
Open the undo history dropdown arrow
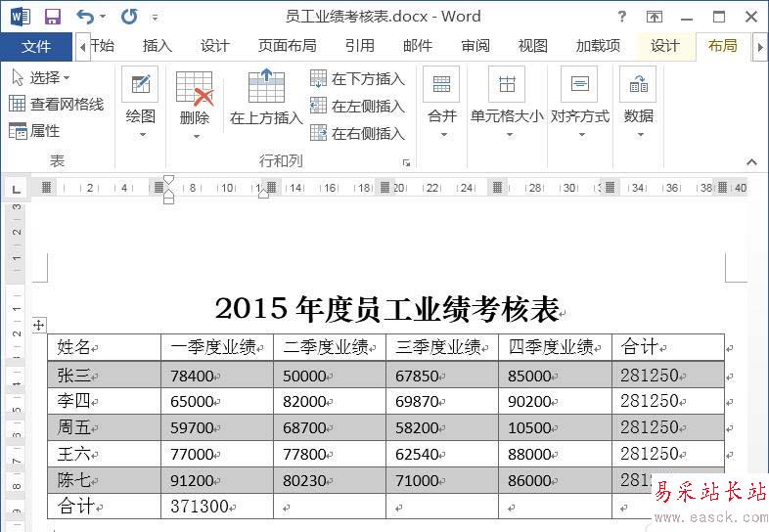(x=103, y=18)
